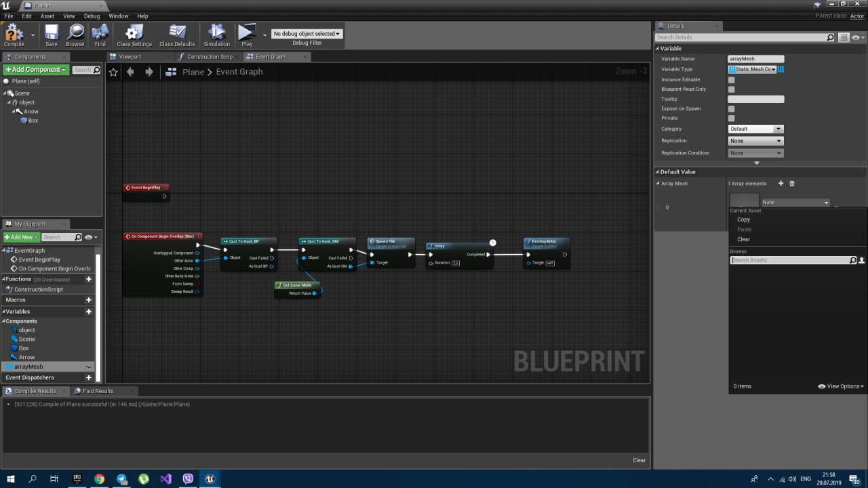Open Compile options dropdown arrow

(33, 35)
